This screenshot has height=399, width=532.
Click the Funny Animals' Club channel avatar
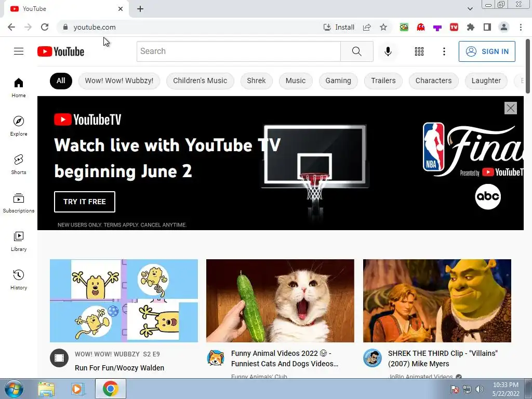(216, 358)
